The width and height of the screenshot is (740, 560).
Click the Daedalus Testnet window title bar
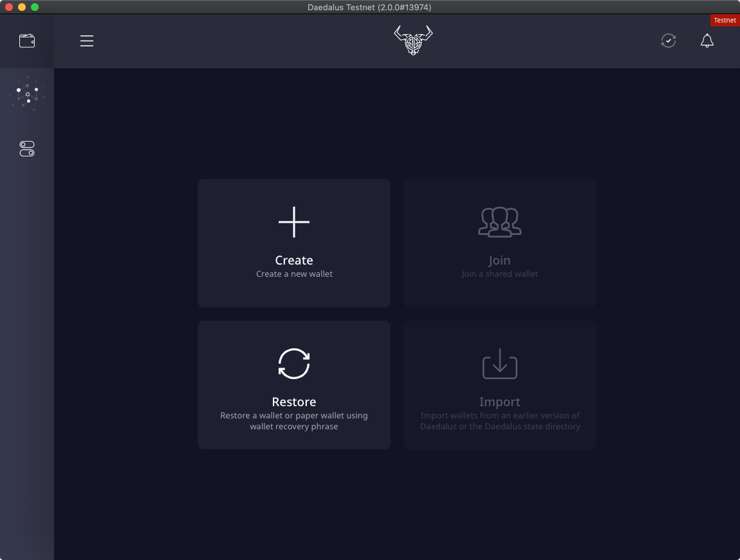click(x=369, y=7)
